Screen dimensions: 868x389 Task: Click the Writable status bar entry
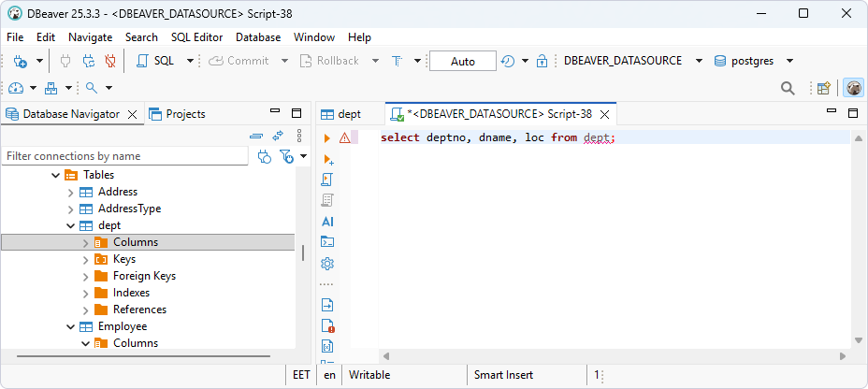[x=369, y=375]
